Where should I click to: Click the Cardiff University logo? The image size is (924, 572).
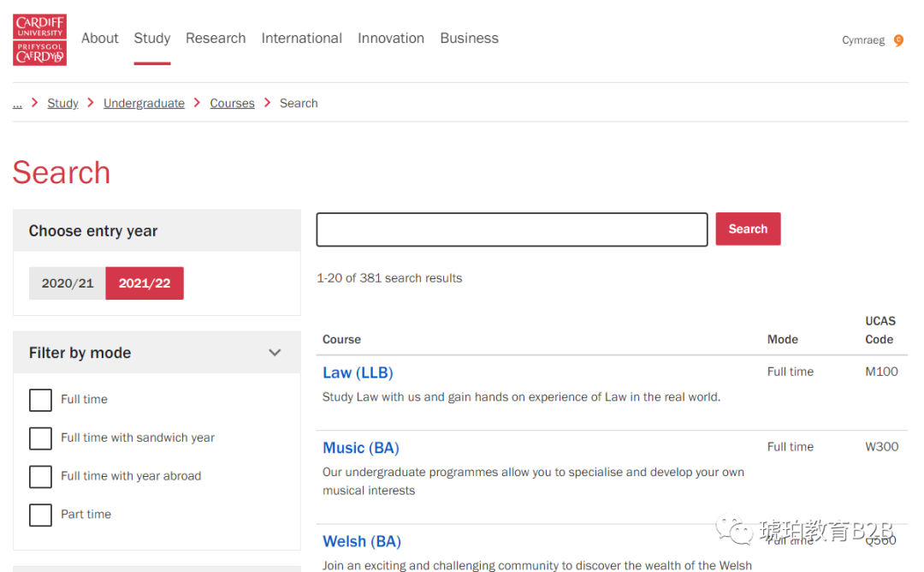(x=39, y=39)
